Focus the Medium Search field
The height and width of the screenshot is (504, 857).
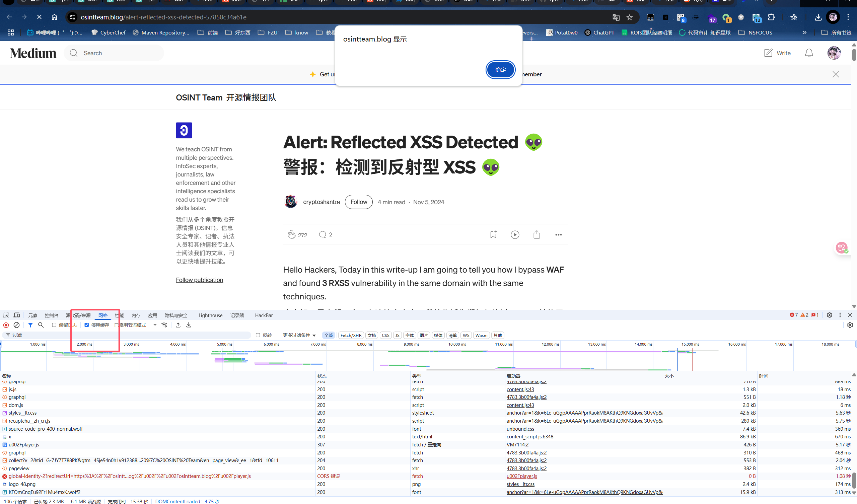pos(114,53)
